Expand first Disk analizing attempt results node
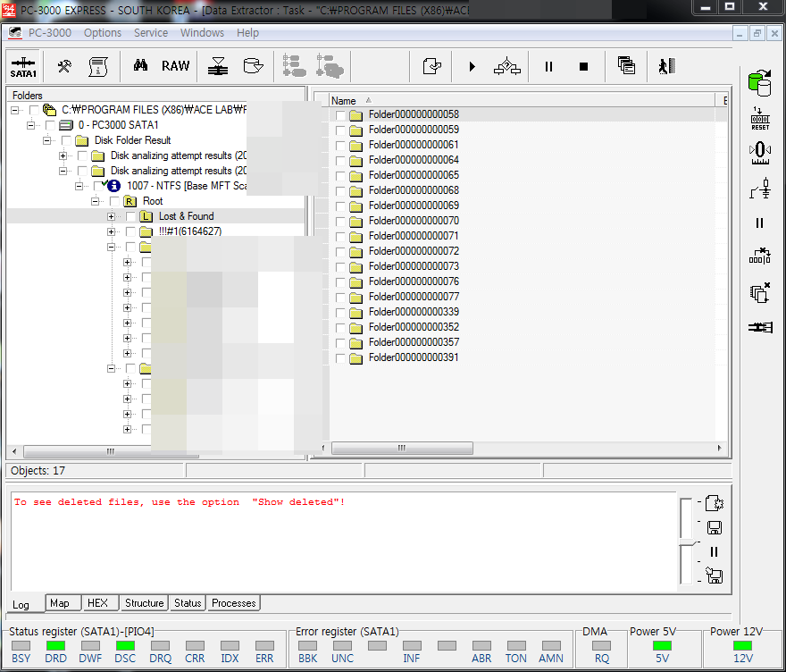 63,156
